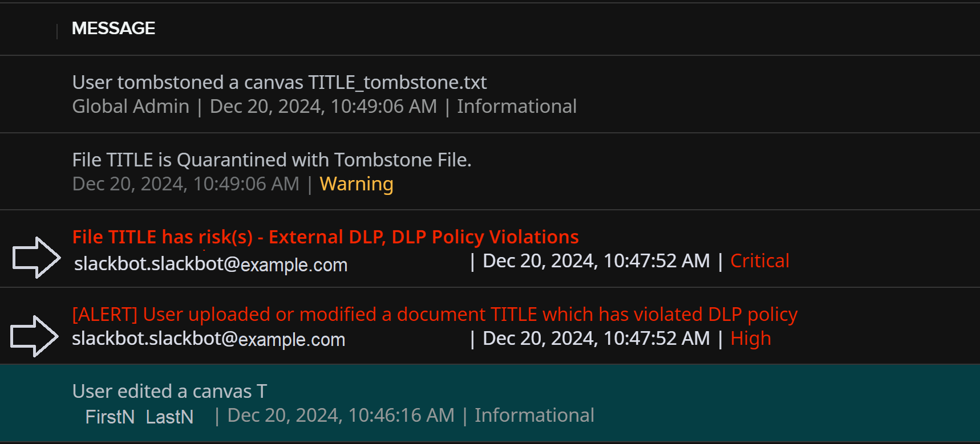Click the yellow Warning severity label
The image size is (980, 444).
point(356,184)
